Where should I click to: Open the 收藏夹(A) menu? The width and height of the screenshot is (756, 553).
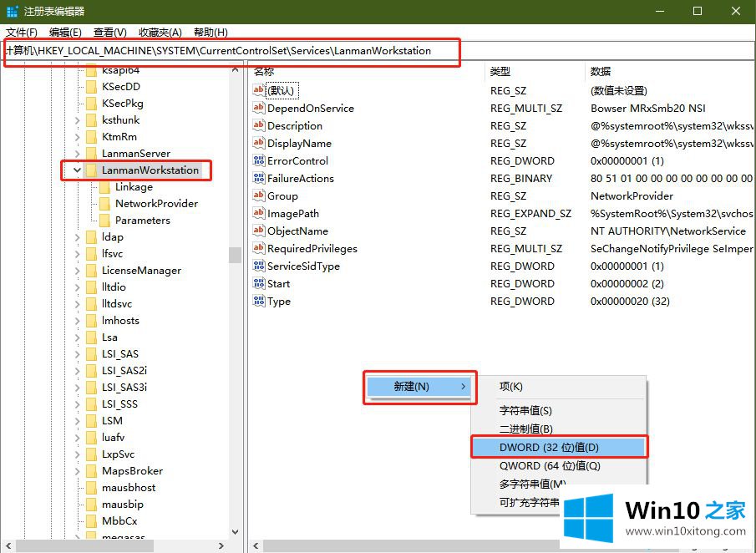click(160, 33)
